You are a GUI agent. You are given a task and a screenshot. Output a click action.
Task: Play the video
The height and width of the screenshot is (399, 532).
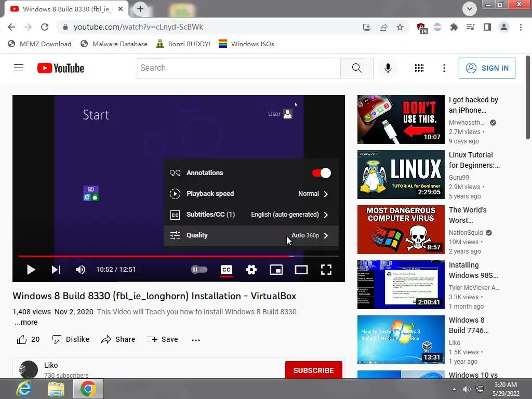pyautogui.click(x=31, y=270)
